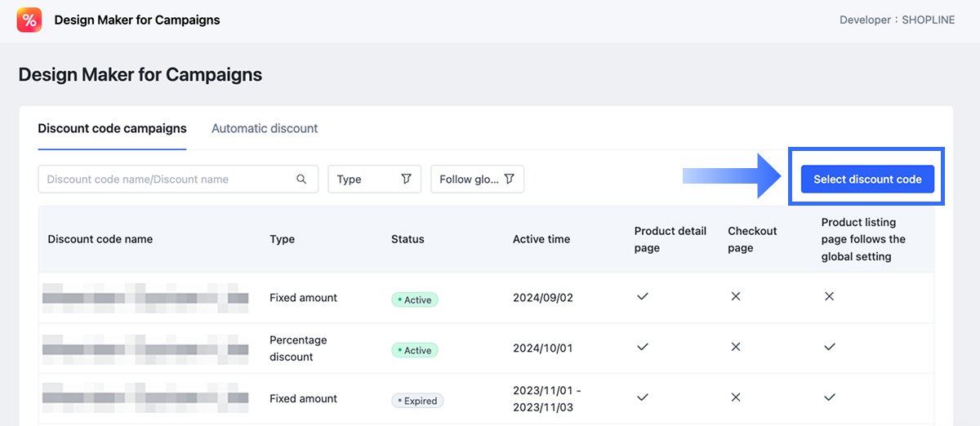Click the Active status badge in first row

click(x=415, y=300)
